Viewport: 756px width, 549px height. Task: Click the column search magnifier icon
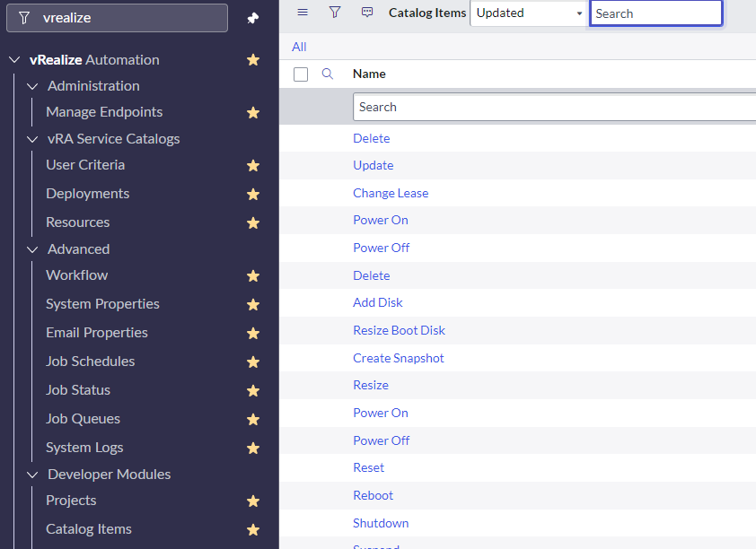[x=328, y=74]
